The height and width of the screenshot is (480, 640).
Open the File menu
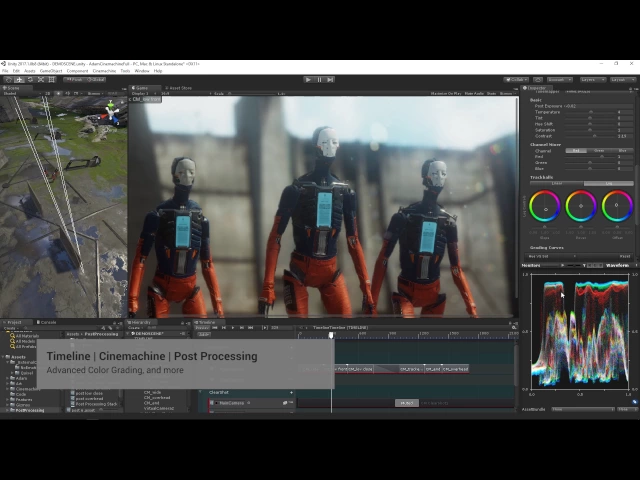pyautogui.click(x=5, y=71)
